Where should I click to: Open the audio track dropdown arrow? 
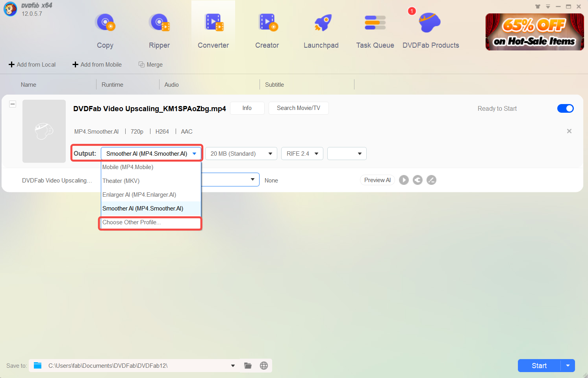252,180
